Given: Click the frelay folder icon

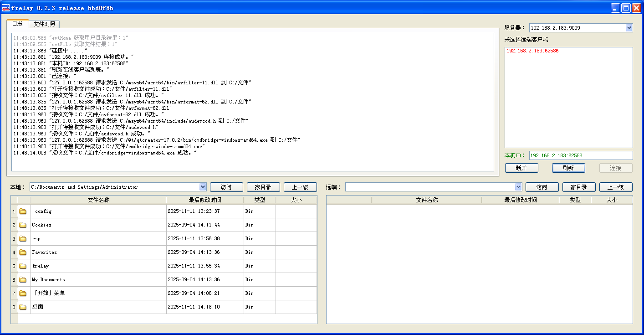Looking at the screenshot, I should tap(23, 266).
